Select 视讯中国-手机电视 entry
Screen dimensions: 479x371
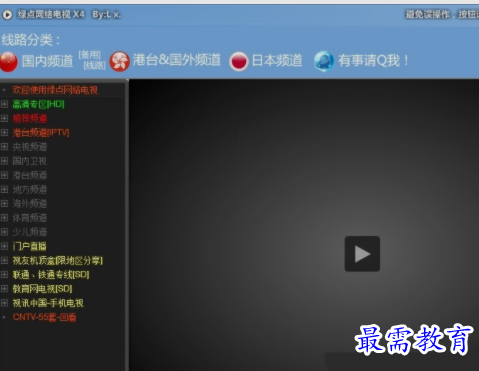tap(48, 303)
